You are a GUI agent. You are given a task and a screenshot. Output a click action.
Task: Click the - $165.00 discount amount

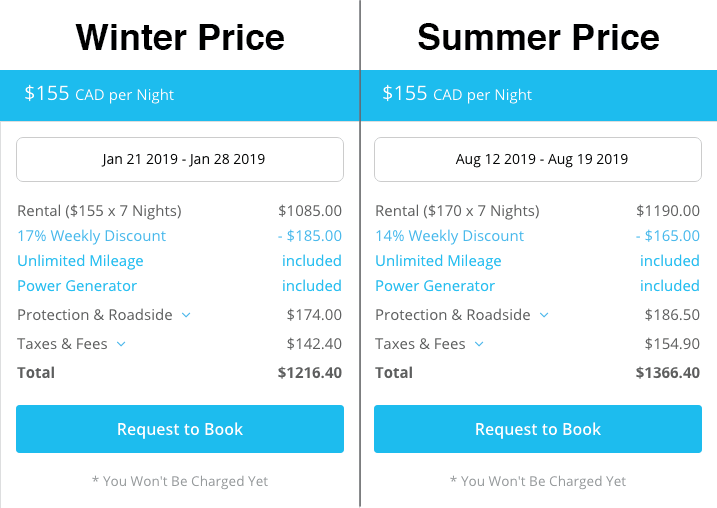[x=668, y=236]
